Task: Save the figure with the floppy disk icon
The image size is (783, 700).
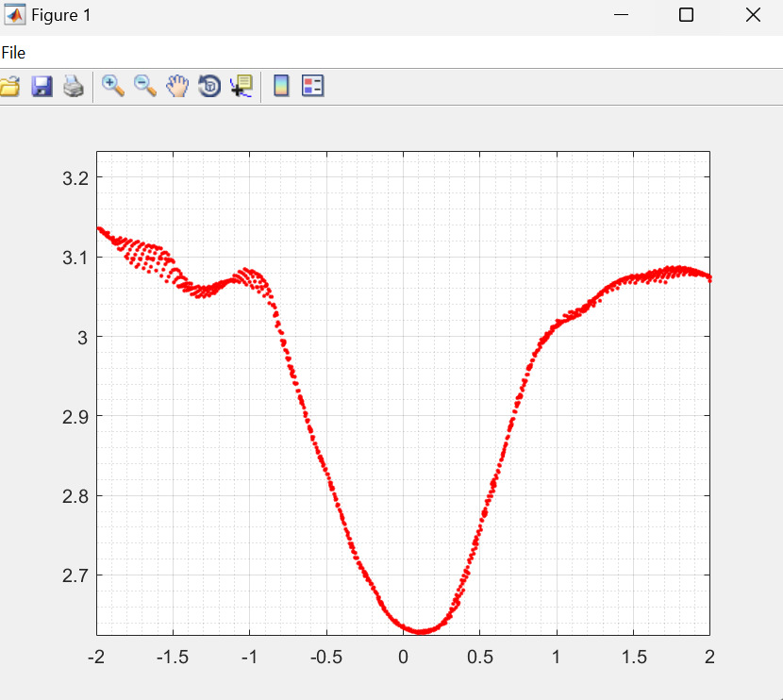Action: (42, 87)
